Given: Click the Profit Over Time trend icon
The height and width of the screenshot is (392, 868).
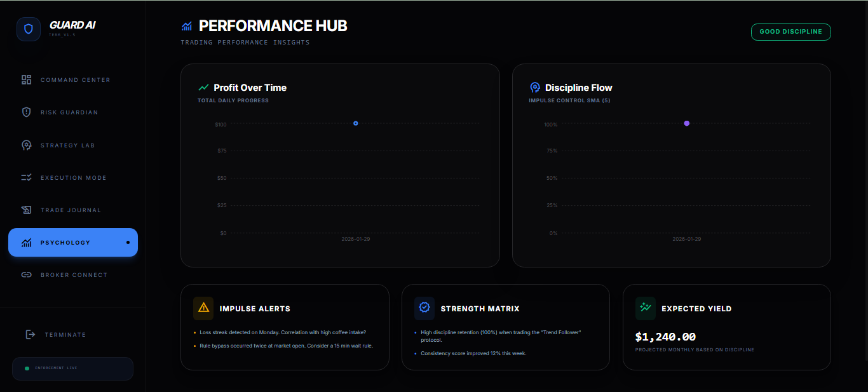Looking at the screenshot, I should click(x=204, y=88).
